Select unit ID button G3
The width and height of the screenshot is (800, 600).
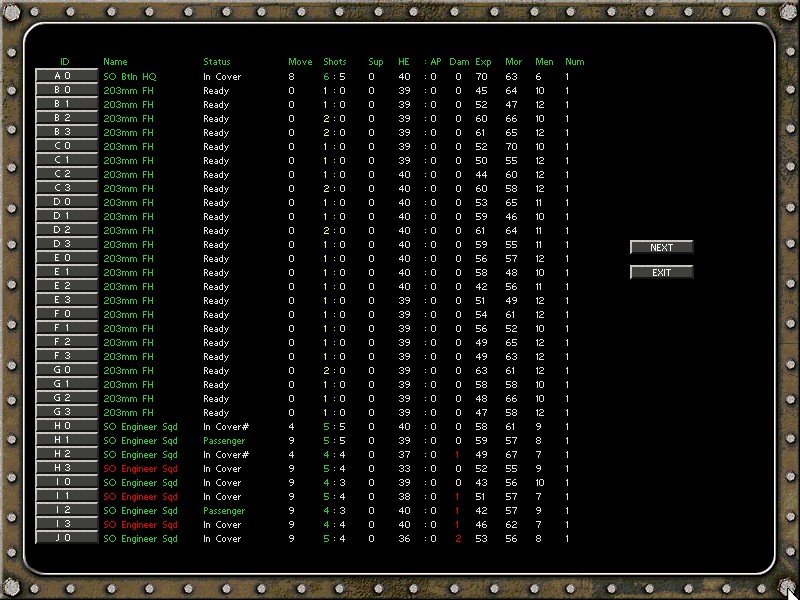66,412
